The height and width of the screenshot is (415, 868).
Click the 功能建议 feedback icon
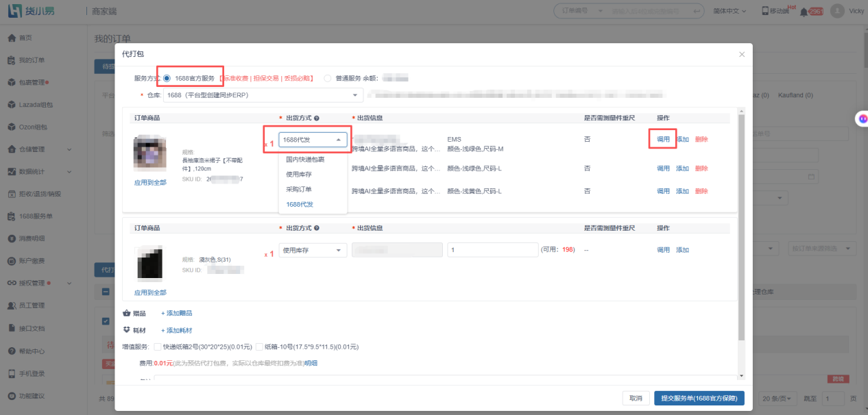coord(12,396)
